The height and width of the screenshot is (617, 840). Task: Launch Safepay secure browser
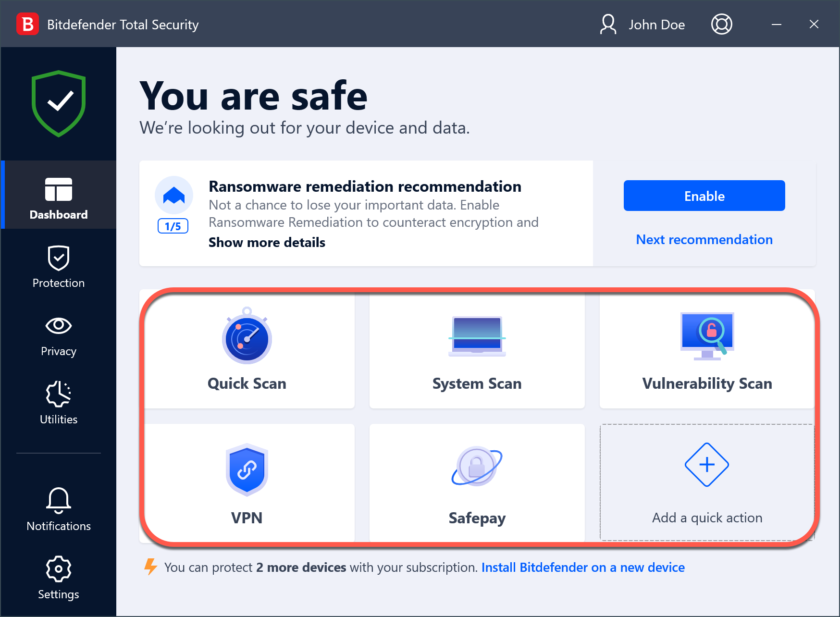coord(477,483)
